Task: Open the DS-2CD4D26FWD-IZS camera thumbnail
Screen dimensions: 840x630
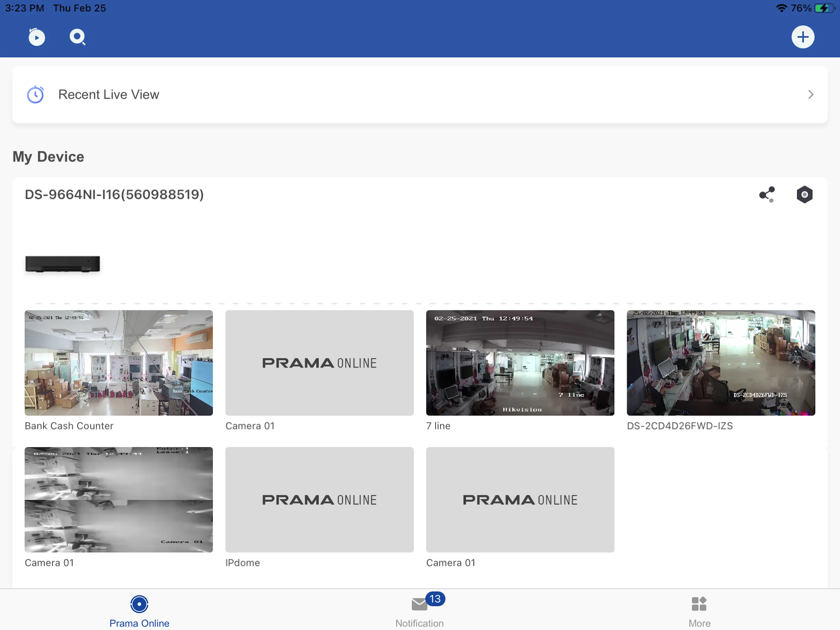Action: [x=721, y=363]
